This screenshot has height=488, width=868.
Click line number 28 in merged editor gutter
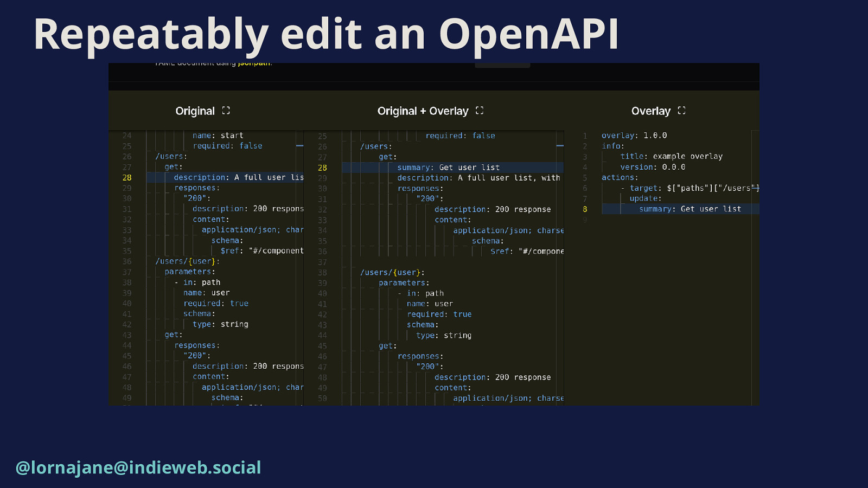322,168
